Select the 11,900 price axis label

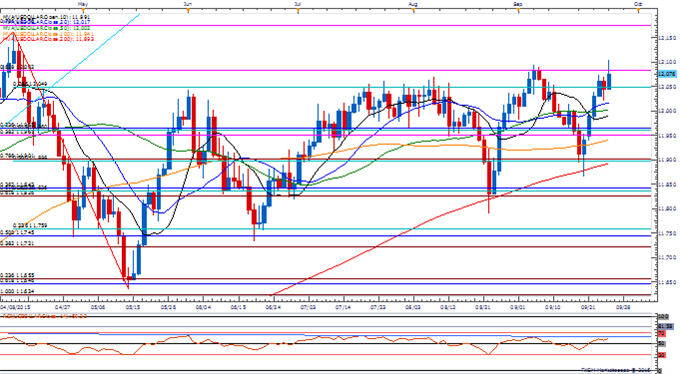click(667, 160)
